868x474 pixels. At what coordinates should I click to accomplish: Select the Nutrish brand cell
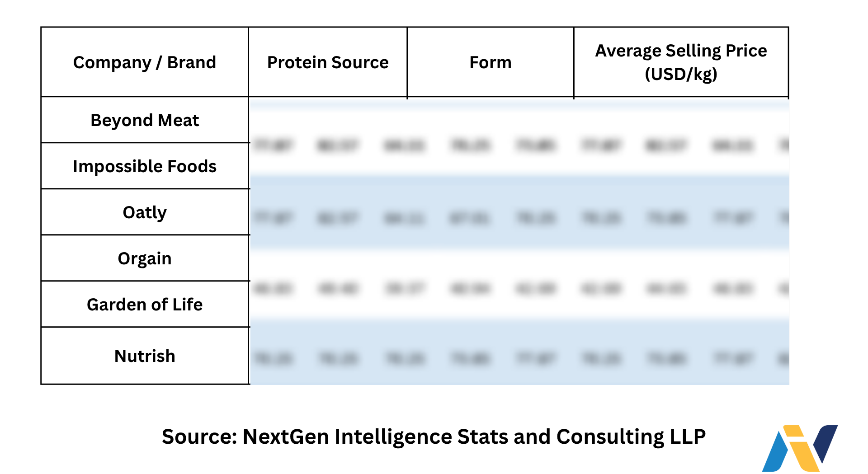coord(145,356)
